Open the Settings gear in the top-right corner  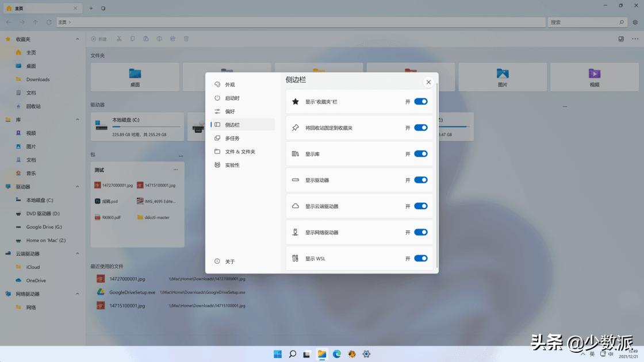pos(636,21)
